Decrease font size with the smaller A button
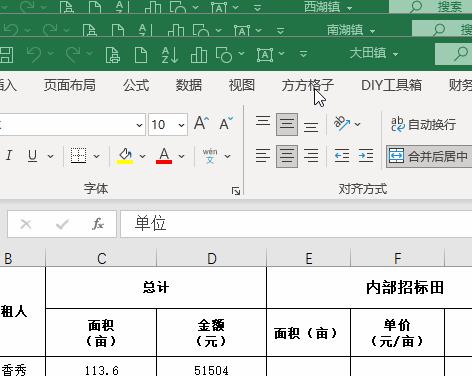 click(226, 123)
